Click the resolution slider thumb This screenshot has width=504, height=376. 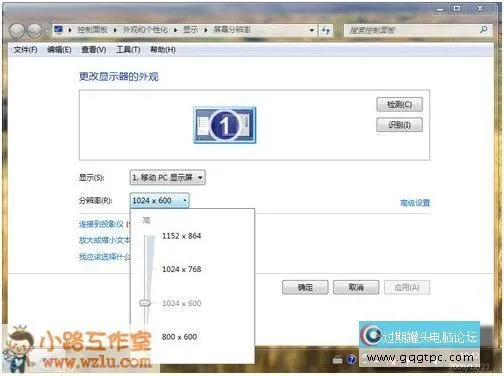tap(145, 303)
